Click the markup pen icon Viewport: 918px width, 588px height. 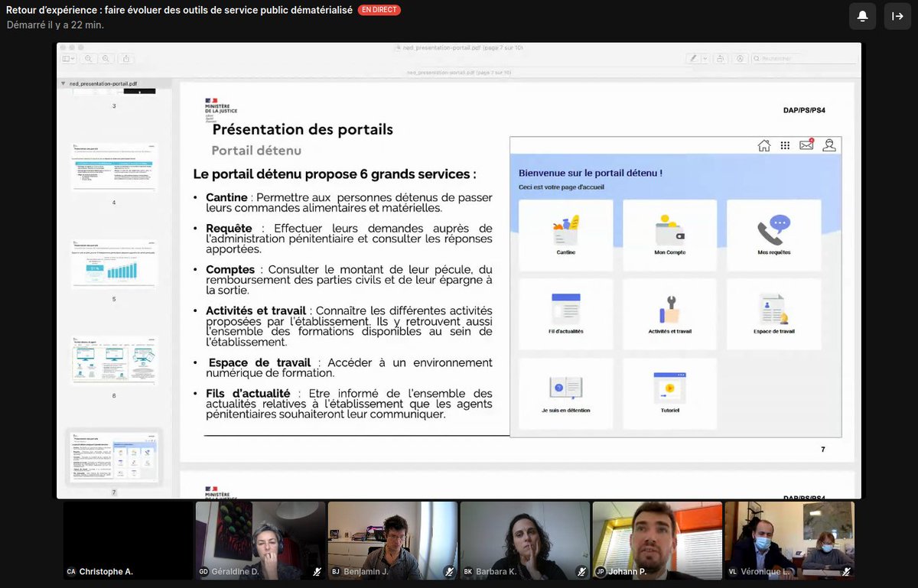[x=693, y=58]
